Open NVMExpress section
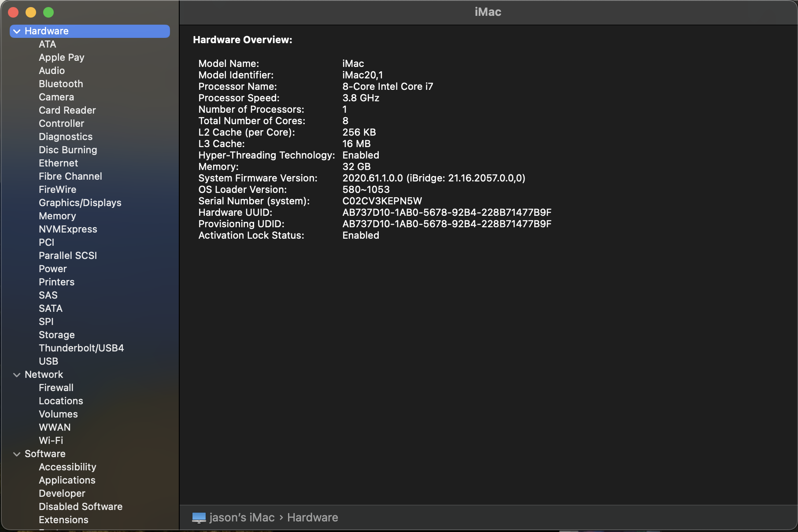This screenshot has width=798, height=532. (68, 229)
